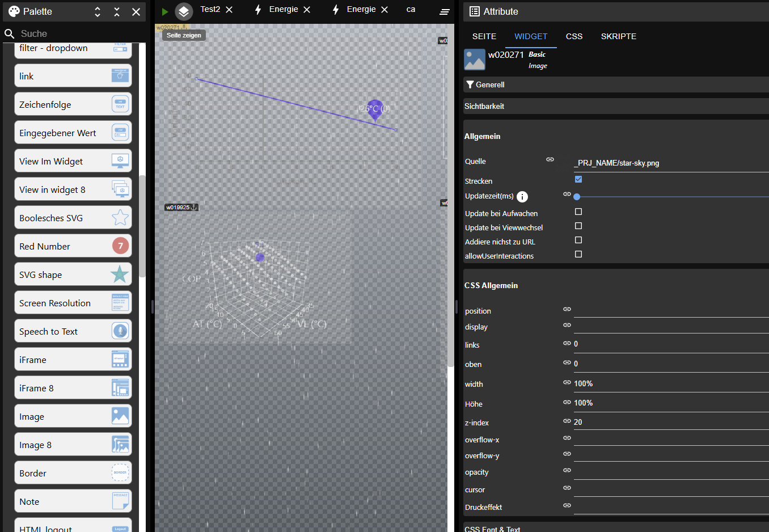The image size is (769, 532).
Task: Collapse all palette groups via fold icon
Action: [117, 11]
